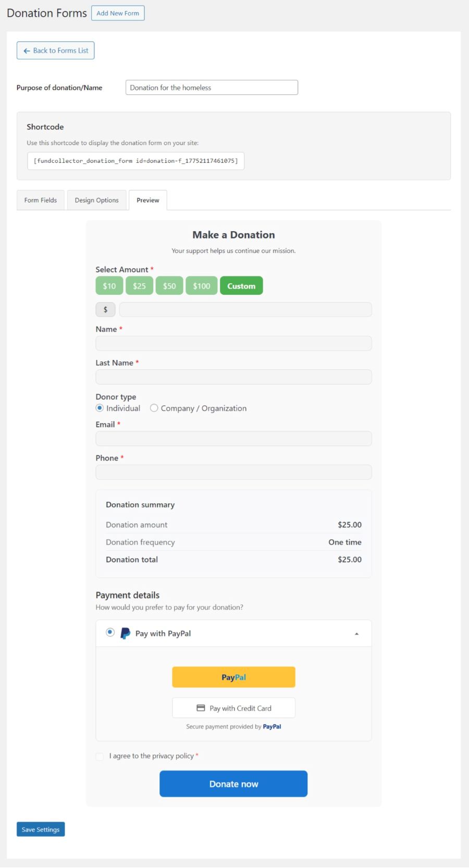
Task: Click the Add New Form button
Action: [118, 13]
